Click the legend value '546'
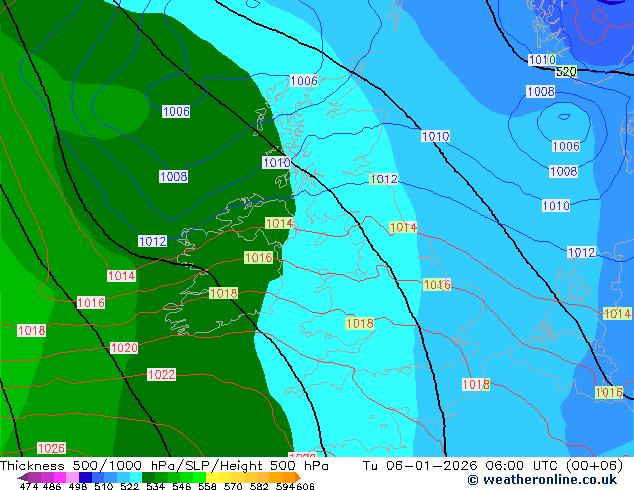The image size is (634, 490). [x=181, y=486]
